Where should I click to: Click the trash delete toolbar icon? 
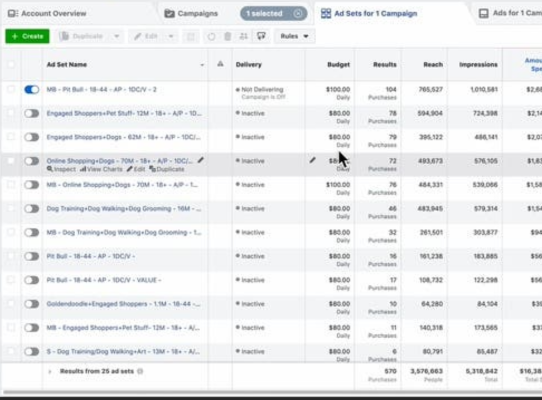(x=227, y=36)
